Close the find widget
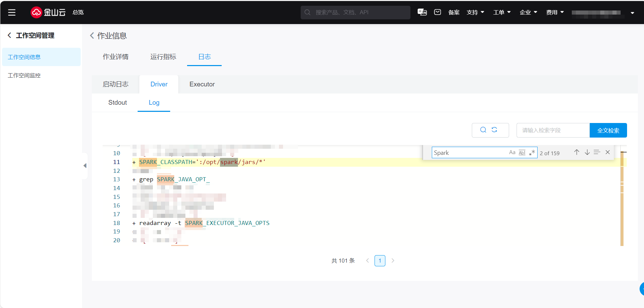The height and width of the screenshot is (308, 644). pos(608,152)
